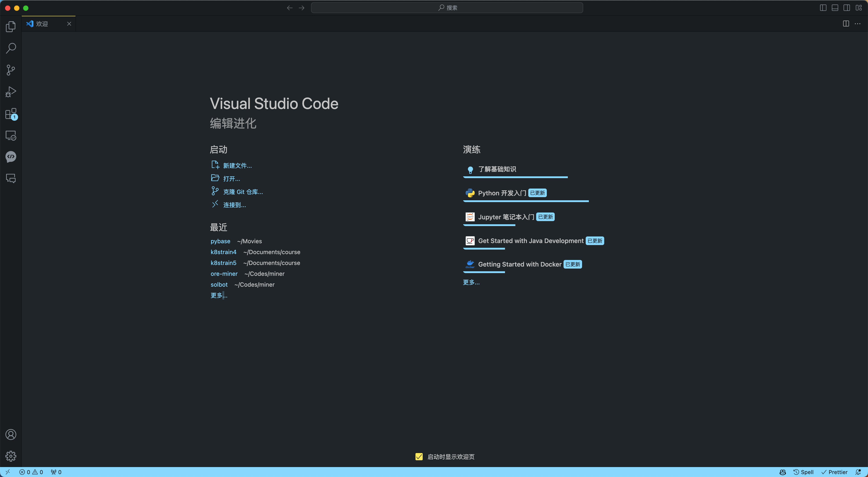868x477 pixels.
Task: Open the Run and Debug view
Action: click(x=11, y=92)
